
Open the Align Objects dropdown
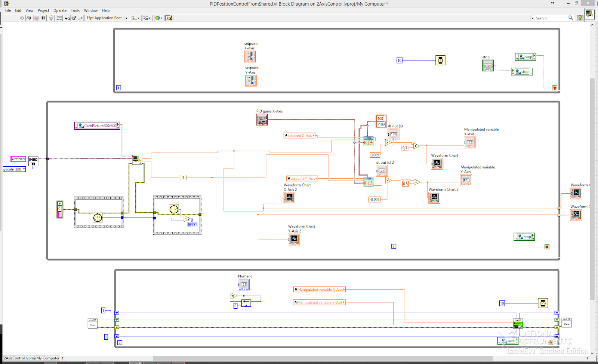click(x=136, y=18)
